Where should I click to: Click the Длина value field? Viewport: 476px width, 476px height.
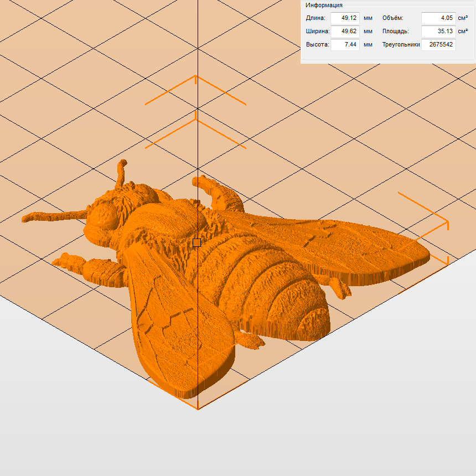(x=345, y=18)
